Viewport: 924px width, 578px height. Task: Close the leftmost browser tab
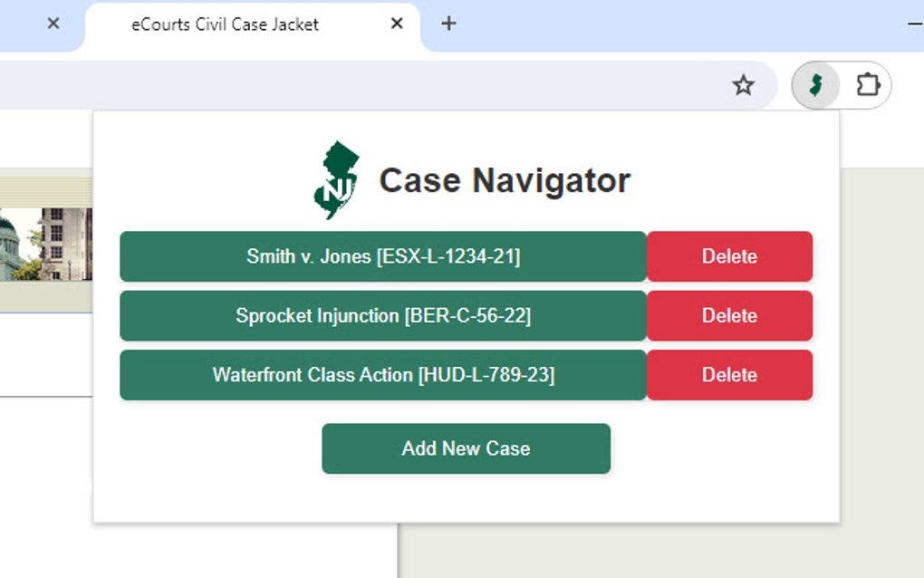53,24
